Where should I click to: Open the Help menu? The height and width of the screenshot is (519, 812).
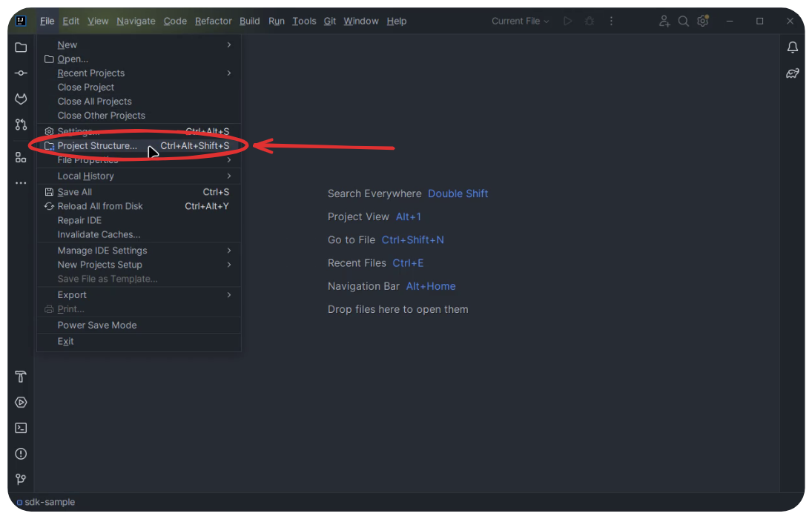click(x=397, y=22)
